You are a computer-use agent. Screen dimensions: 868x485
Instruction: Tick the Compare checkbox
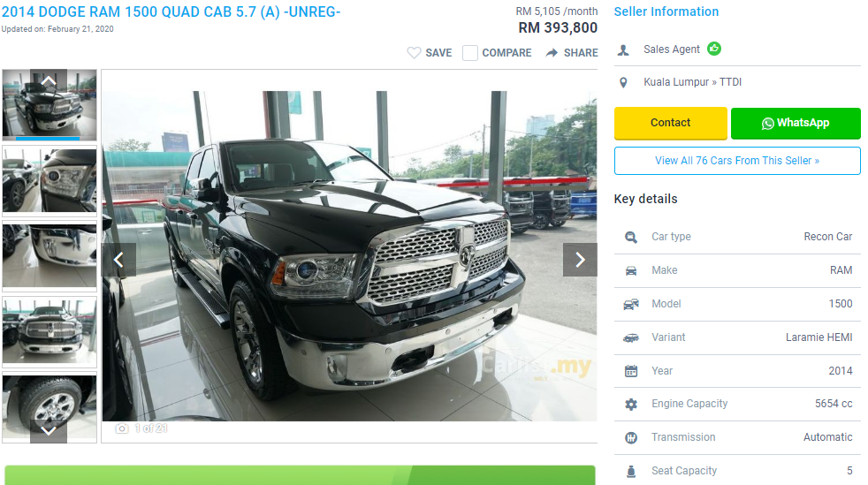pyautogui.click(x=470, y=53)
